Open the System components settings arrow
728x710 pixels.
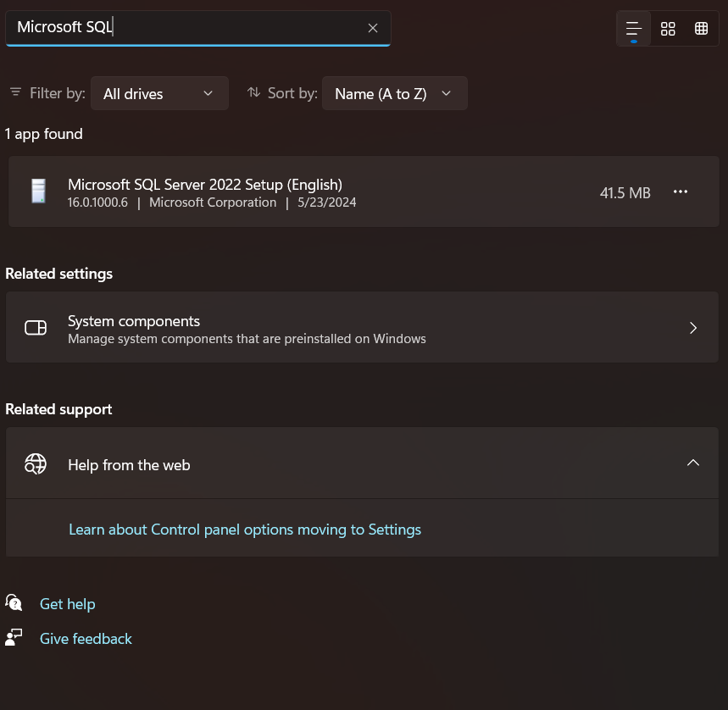[693, 328]
